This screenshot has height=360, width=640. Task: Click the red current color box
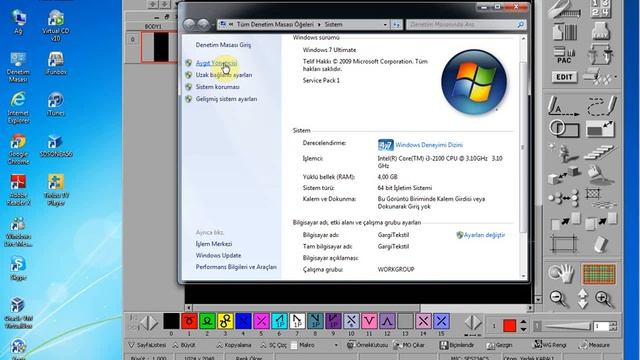pyautogui.click(x=509, y=325)
